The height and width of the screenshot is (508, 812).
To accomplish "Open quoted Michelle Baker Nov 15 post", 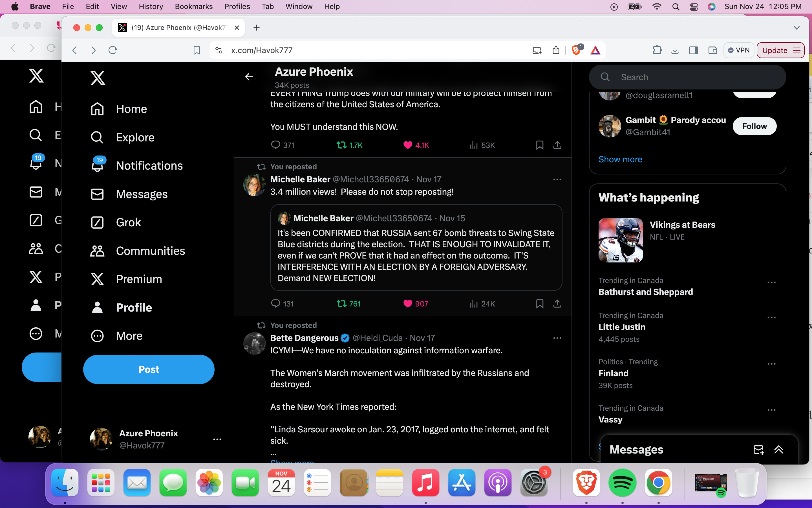I will click(x=416, y=248).
